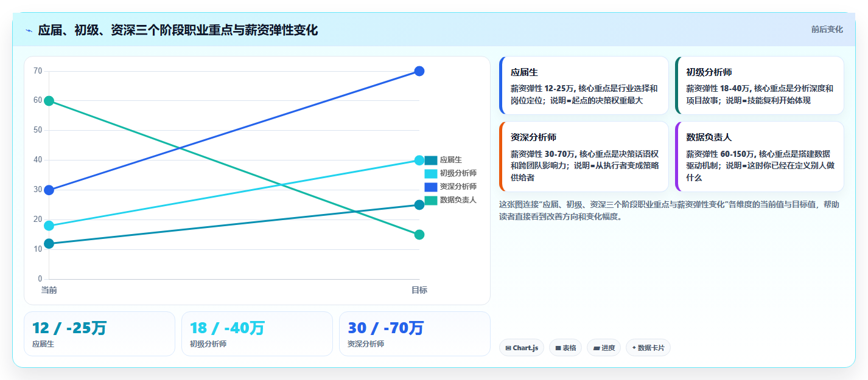This screenshot has height=380, width=868.
Task: Select the 进度 tag chip
Action: (604, 348)
